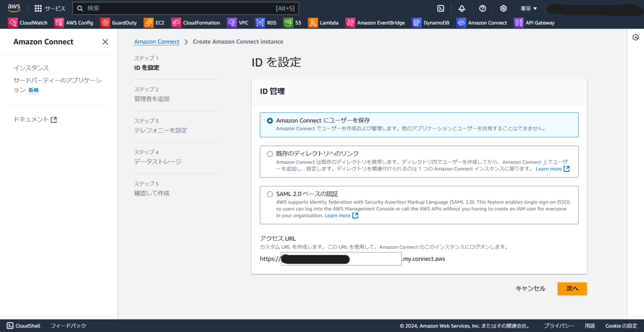Open 用語 footer link
Screen dimensions: 644x332
click(x=590, y=326)
